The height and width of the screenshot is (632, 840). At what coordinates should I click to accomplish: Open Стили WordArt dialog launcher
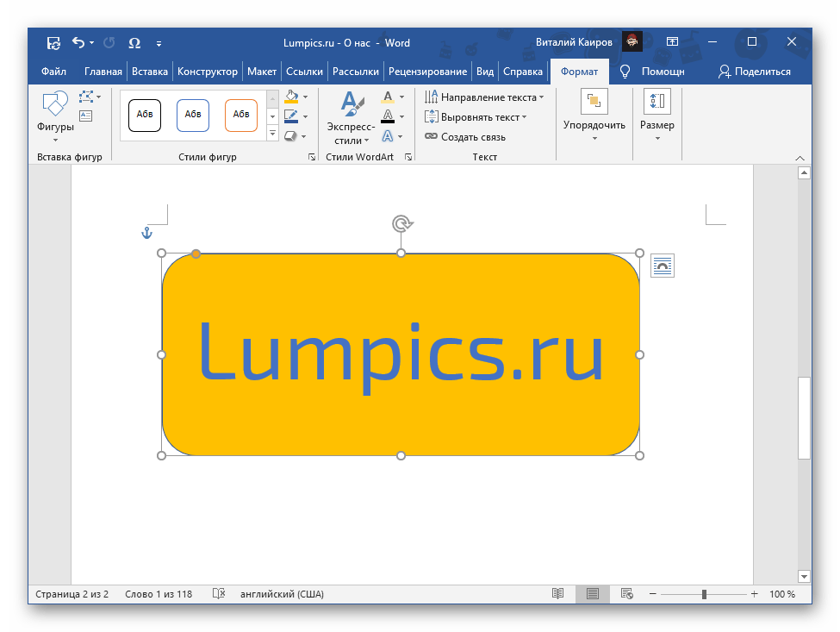pos(408,157)
